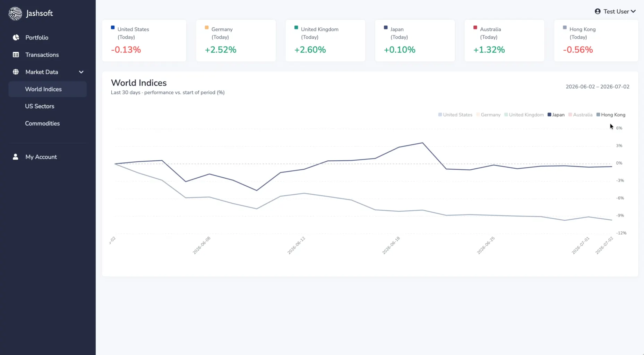Click the 2026-07-01 x-axis label
Screen dimensions: 644x355
click(580, 245)
